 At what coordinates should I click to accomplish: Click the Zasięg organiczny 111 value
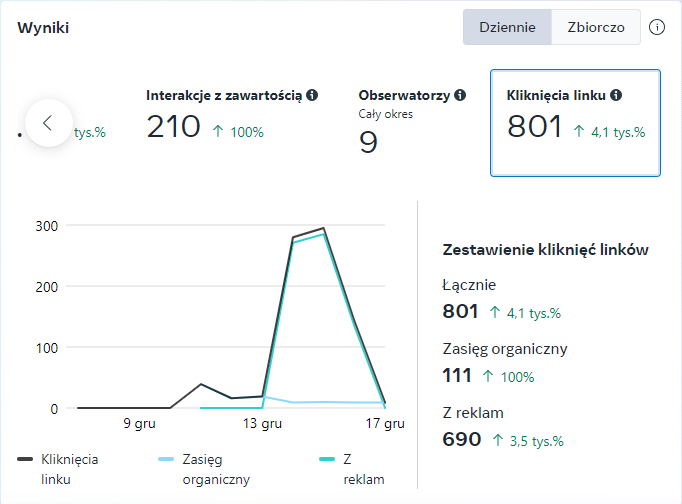pos(456,375)
